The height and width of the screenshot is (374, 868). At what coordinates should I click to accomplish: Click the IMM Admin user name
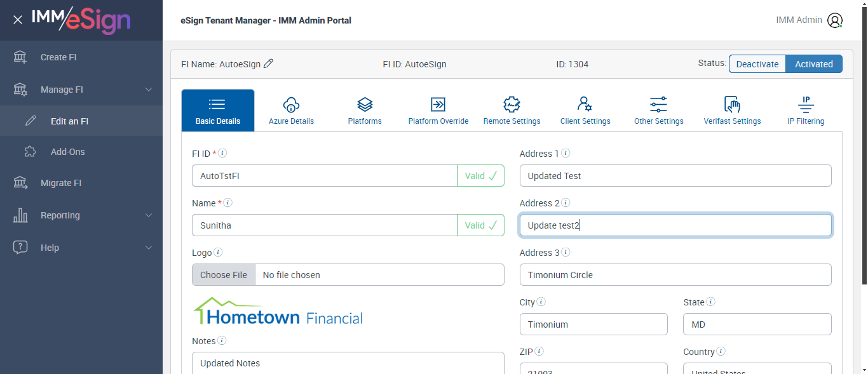click(799, 20)
